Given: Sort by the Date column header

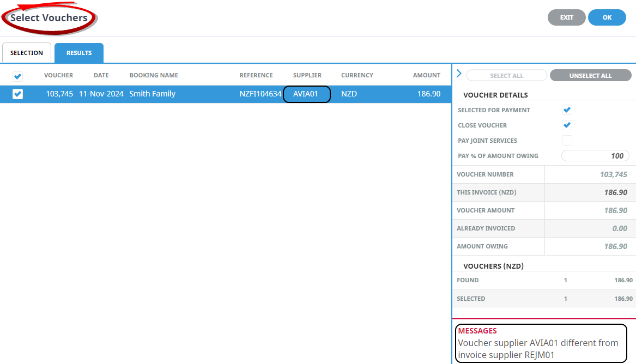Looking at the screenshot, I should (101, 75).
